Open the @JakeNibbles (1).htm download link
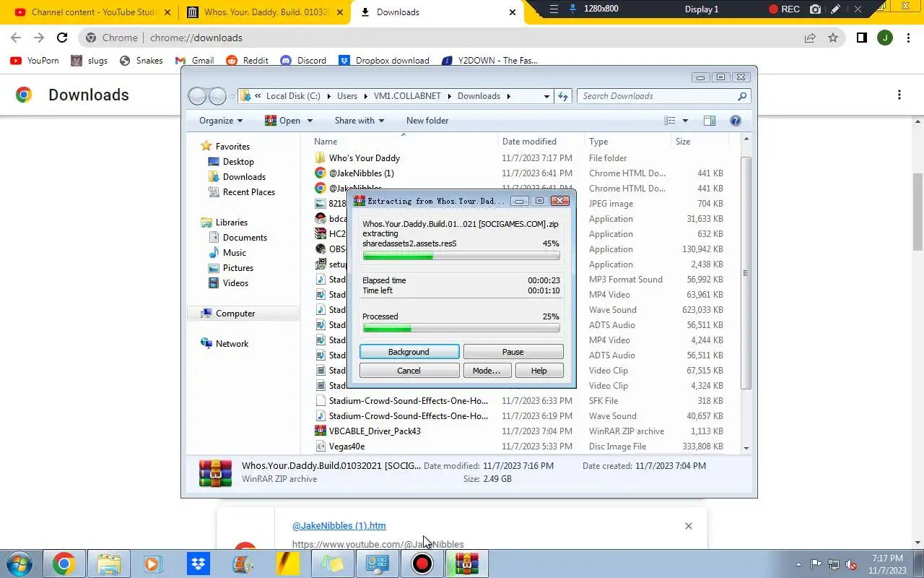 pyautogui.click(x=339, y=526)
